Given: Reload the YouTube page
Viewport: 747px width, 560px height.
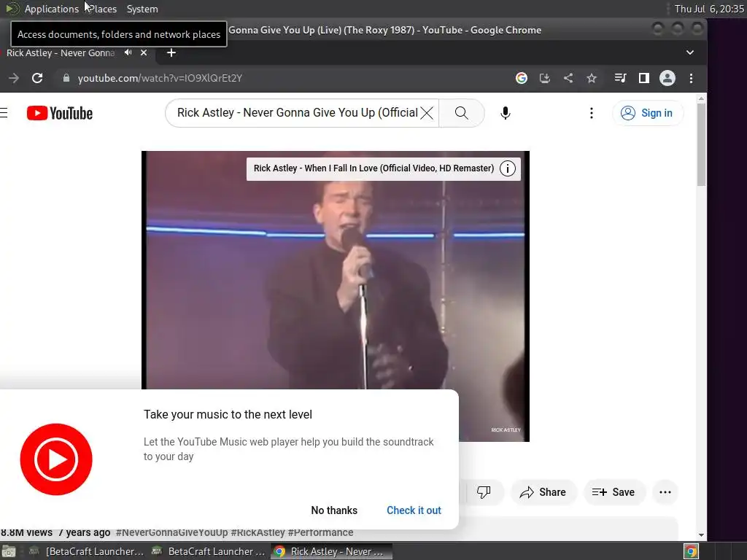Looking at the screenshot, I should (x=37, y=78).
